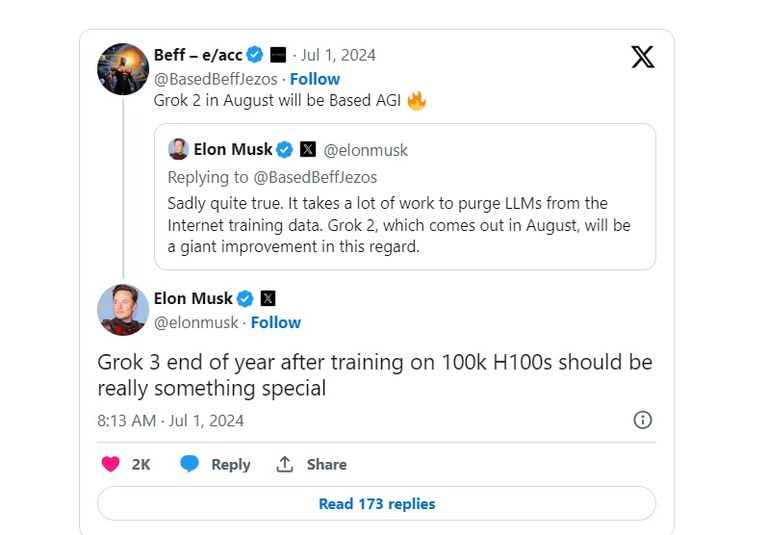768x535 pixels.
Task: Click the Reply text label
Action: click(230, 464)
